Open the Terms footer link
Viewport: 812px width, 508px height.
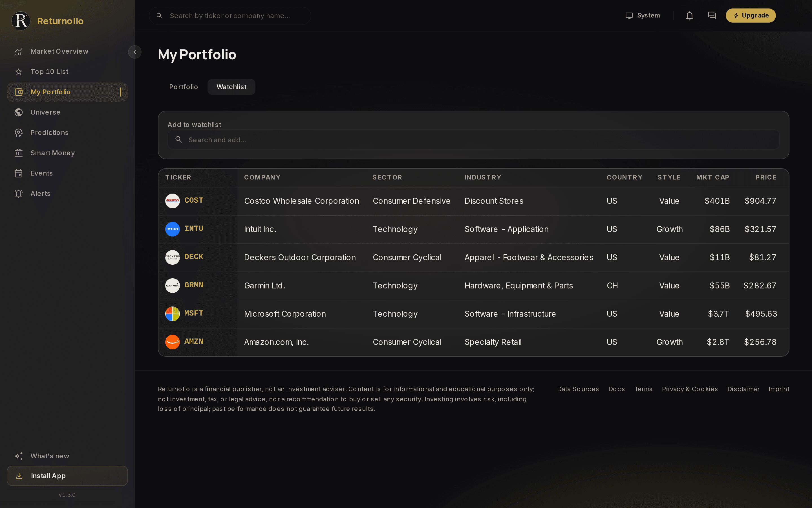point(643,389)
